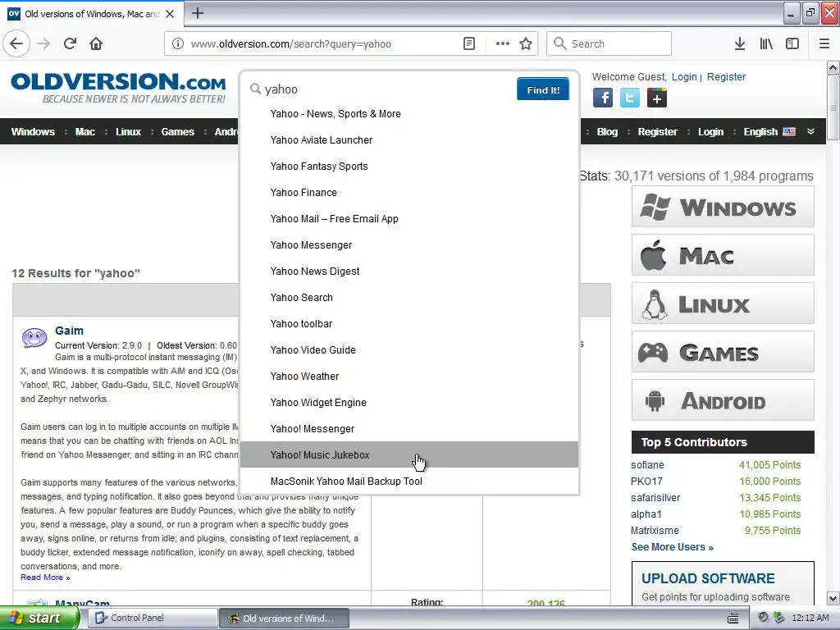
Task: Choose Yahoo toolbar suggestion
Action: pos(409,323)
